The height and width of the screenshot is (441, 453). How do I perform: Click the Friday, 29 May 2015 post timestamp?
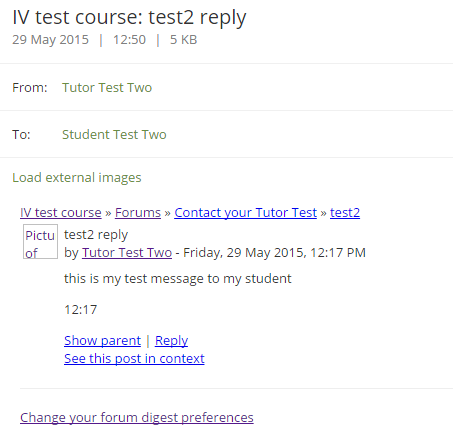(x=274, y=253)
